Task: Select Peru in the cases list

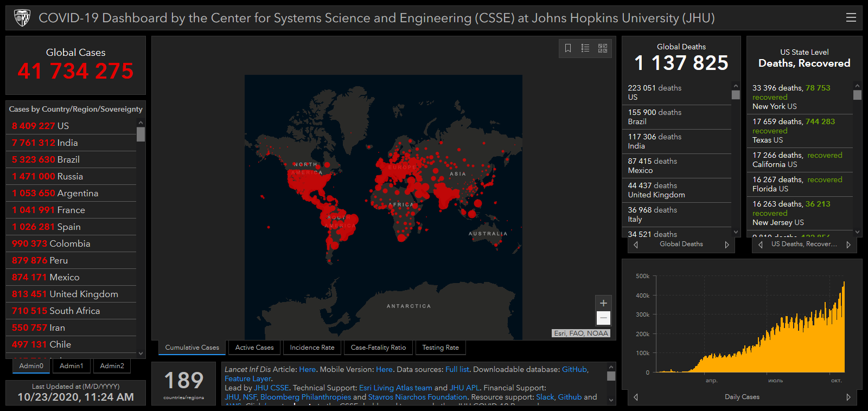Action: point(72,260)
